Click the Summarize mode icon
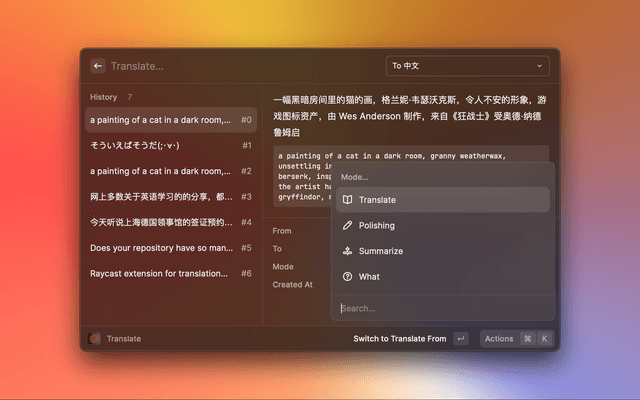The image size is (640, 400). 347,251
